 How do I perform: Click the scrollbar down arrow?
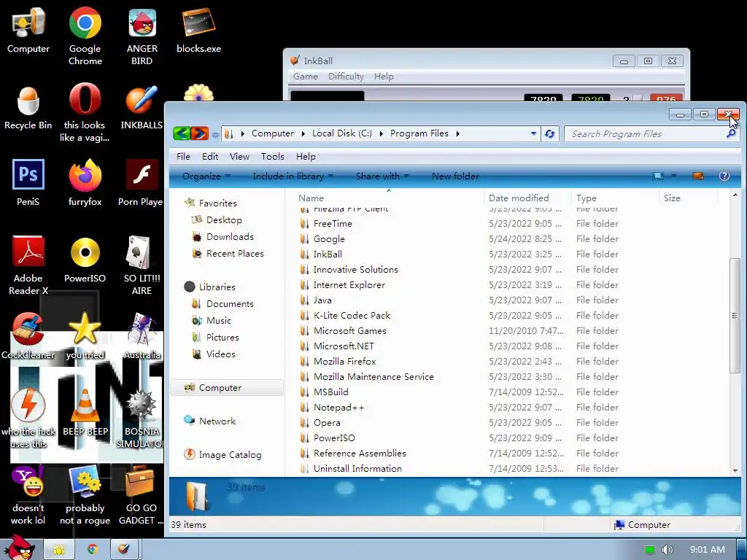(x=735, y=470)
